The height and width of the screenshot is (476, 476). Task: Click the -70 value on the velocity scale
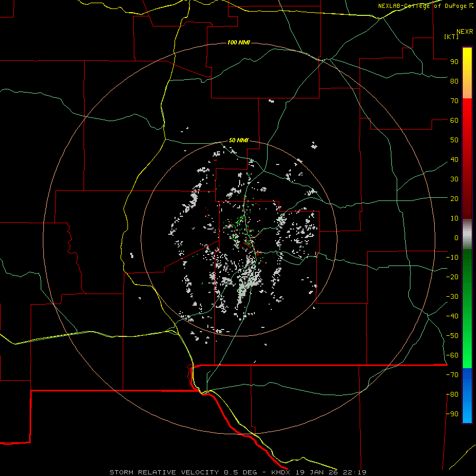(x=452, y=375)
